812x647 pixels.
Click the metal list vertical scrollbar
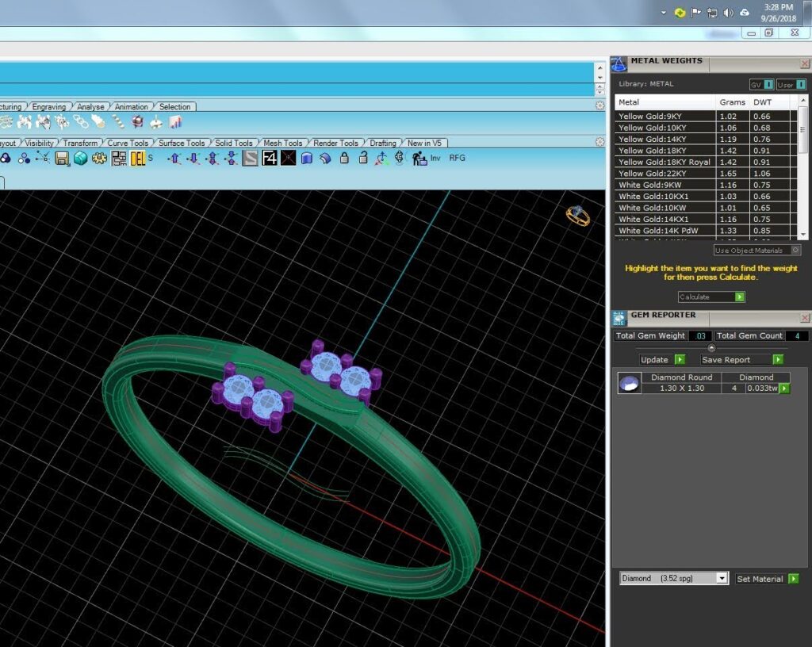[x=802, y=167]
